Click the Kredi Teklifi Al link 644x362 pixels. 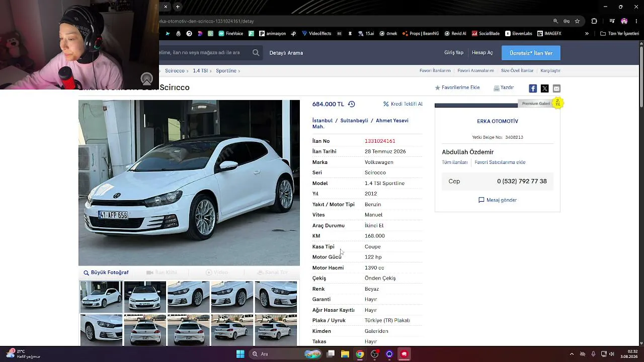403,104
